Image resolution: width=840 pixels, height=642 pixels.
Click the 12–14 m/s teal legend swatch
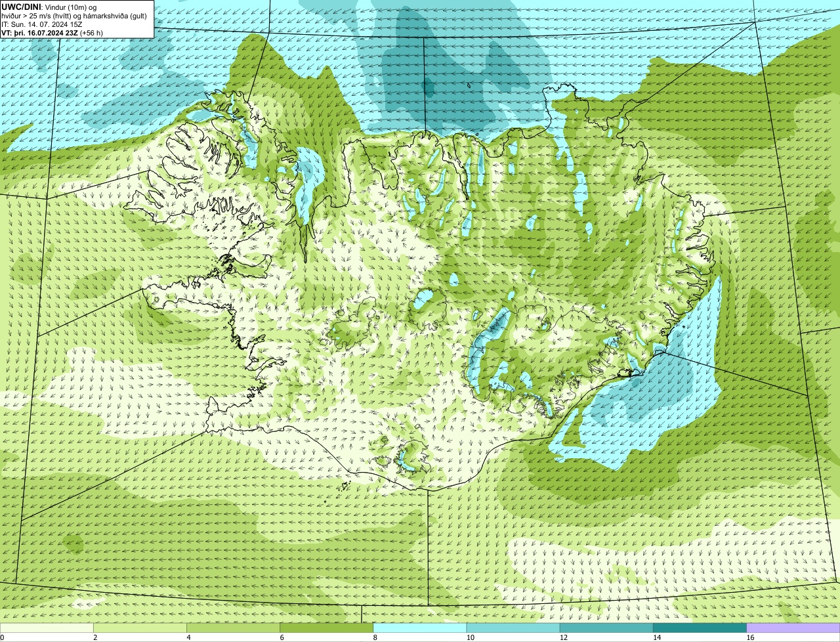[606, 628]
